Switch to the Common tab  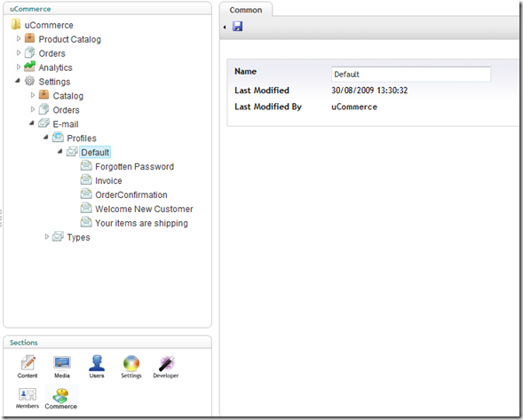[x=246, y=10]
